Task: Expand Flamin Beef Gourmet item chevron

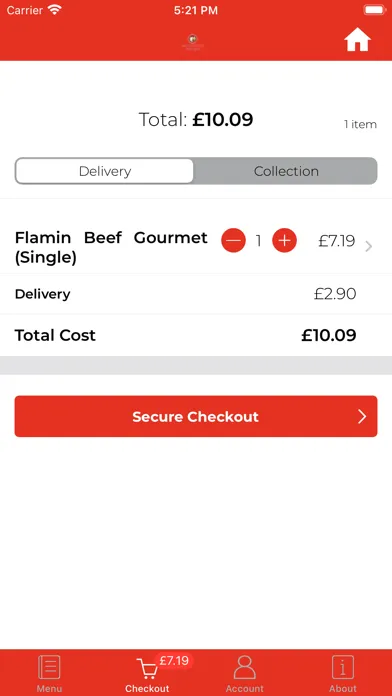Action: point(368,246)
